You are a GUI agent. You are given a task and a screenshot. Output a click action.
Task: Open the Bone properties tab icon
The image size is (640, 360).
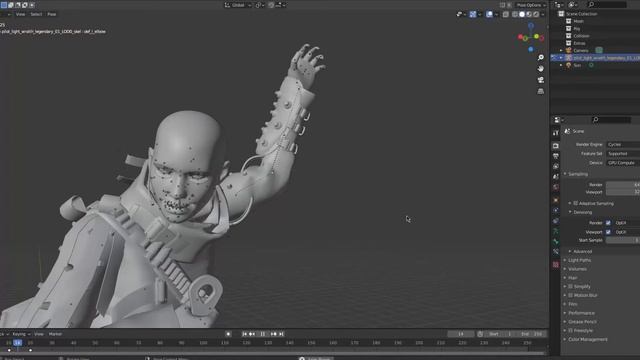[x=556, y=242]
